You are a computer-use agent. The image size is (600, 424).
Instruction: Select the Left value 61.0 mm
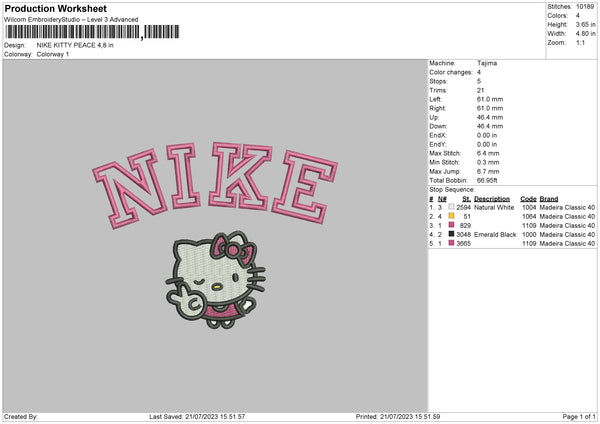[x=490, y=99]
